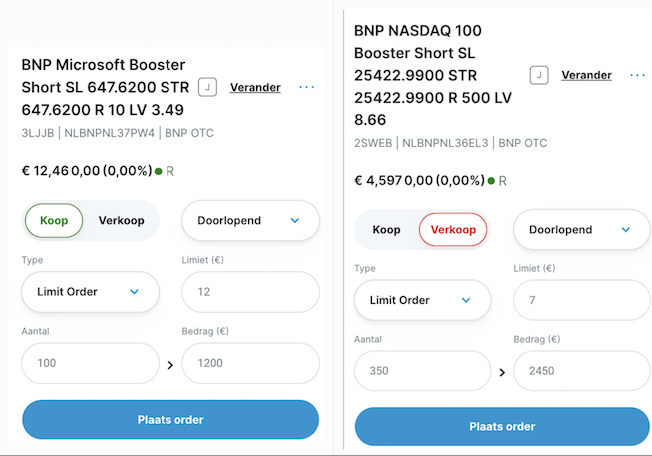The image size is (652, 456).
Task: Click the Limiet field showing 7
Action: [582, 300]
